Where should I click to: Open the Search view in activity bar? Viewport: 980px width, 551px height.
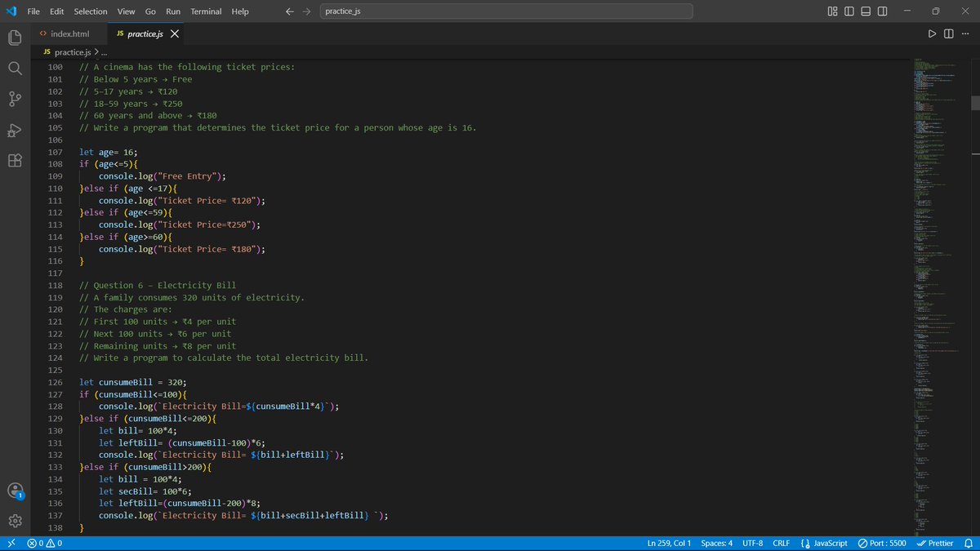[14, 69]
